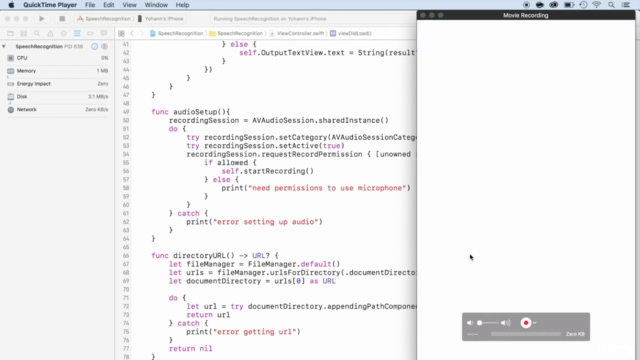The height and width of the screenshot is (360, 640).
Task: Open the find navigator magnifier icon
Action: point(37,33)
